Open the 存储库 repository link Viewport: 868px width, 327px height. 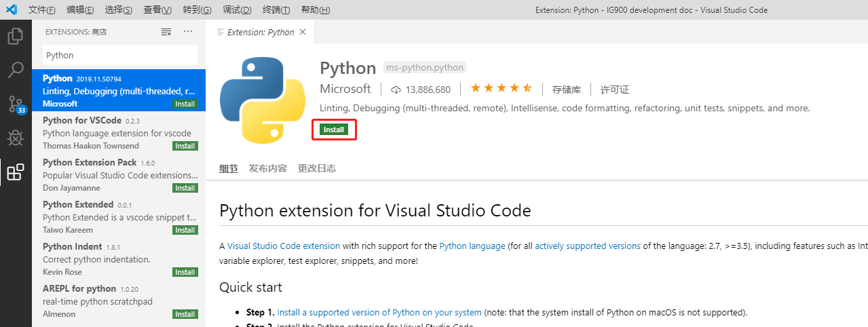tap(566, 90)
